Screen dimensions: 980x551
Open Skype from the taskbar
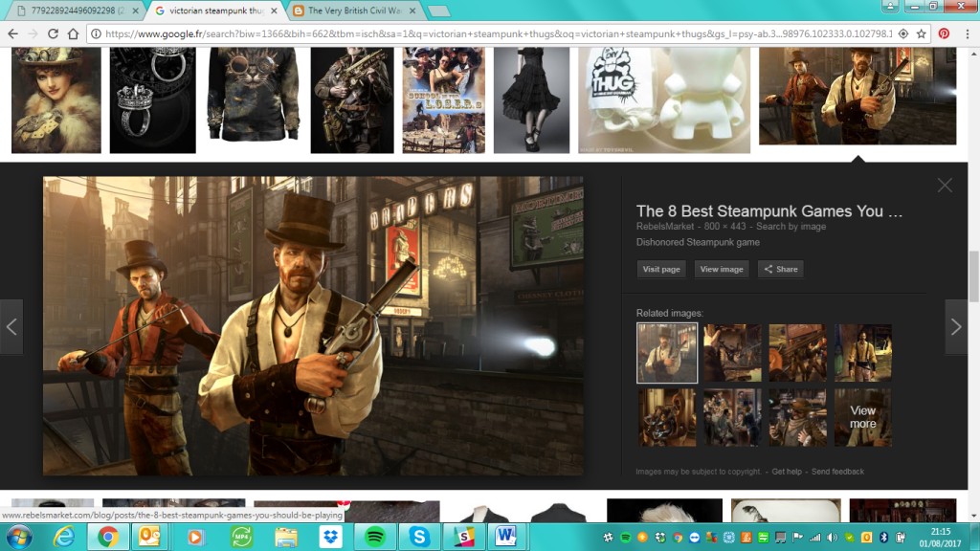tap(419, 537)
